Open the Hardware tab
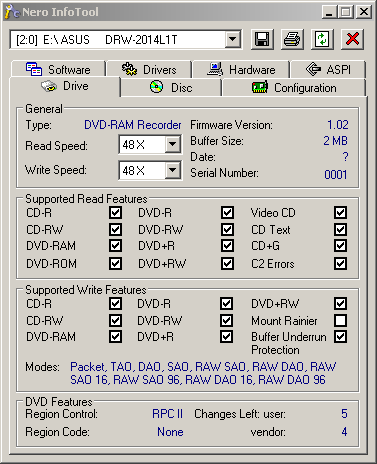 point(241,69)
